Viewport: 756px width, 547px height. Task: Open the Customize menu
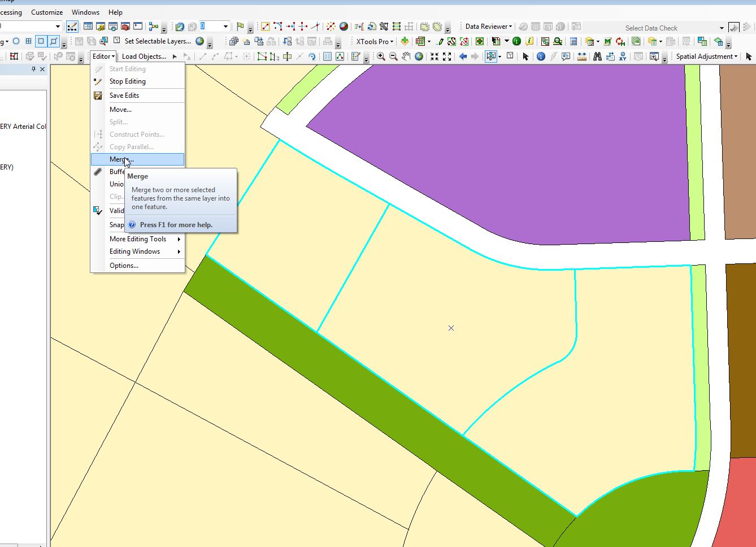[47, 12]
